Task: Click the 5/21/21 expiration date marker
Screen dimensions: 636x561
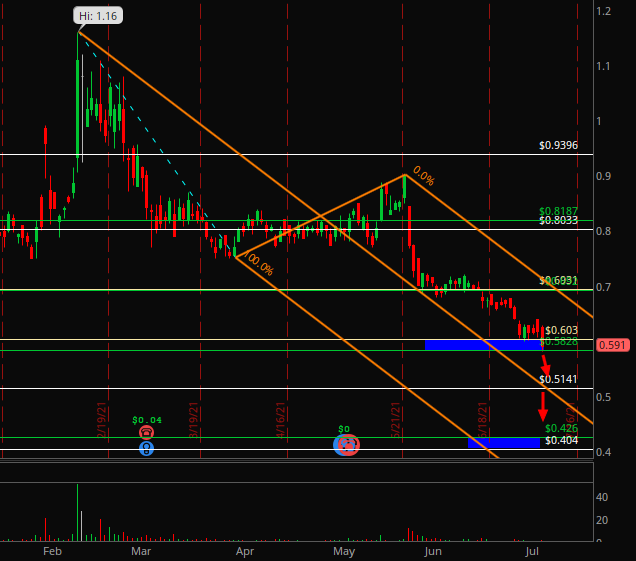Action: [x=396, y=420]
